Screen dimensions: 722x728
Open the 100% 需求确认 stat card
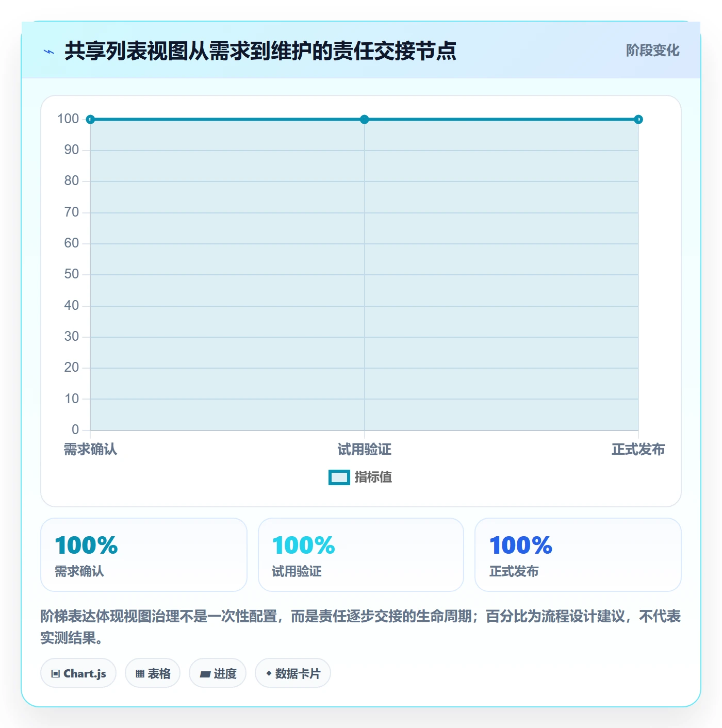coord(144,555)
